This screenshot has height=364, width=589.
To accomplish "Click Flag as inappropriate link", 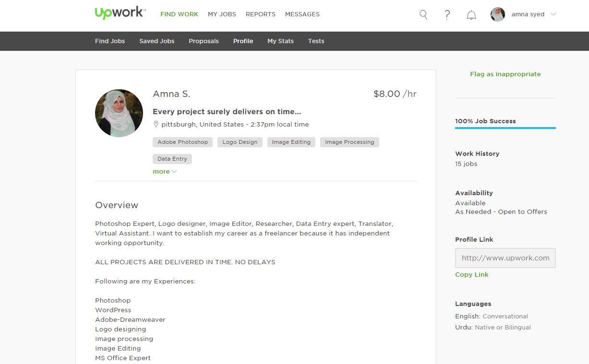I will point(505,74).
